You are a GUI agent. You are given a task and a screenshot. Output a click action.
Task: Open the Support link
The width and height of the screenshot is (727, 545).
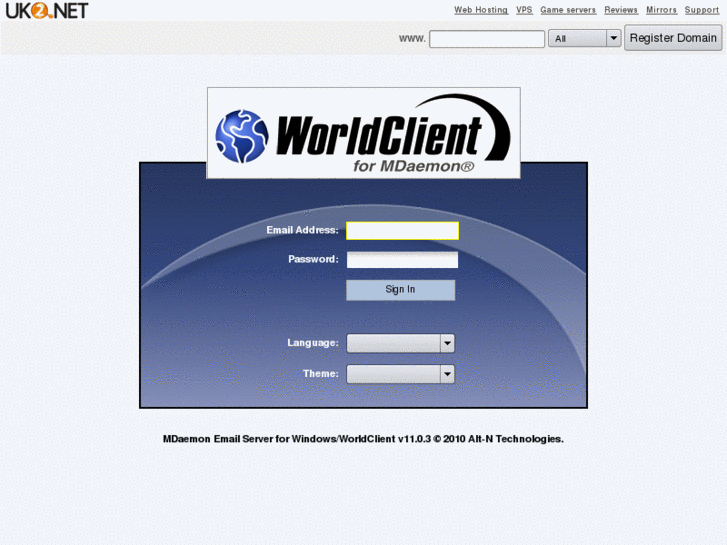(701, 10)
